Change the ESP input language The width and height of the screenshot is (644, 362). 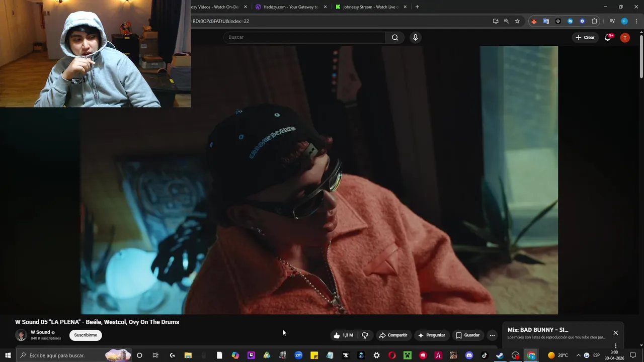pyautogui.click(x=597, y=355)
